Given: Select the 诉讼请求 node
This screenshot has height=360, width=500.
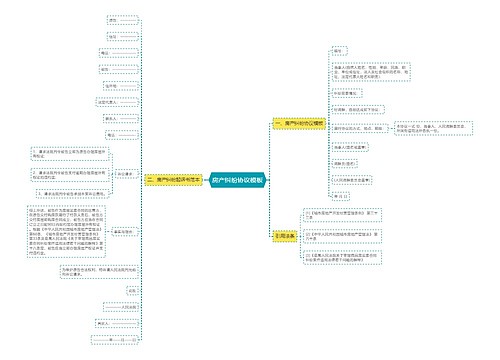Looking at the screenshot, I should 125,174.
